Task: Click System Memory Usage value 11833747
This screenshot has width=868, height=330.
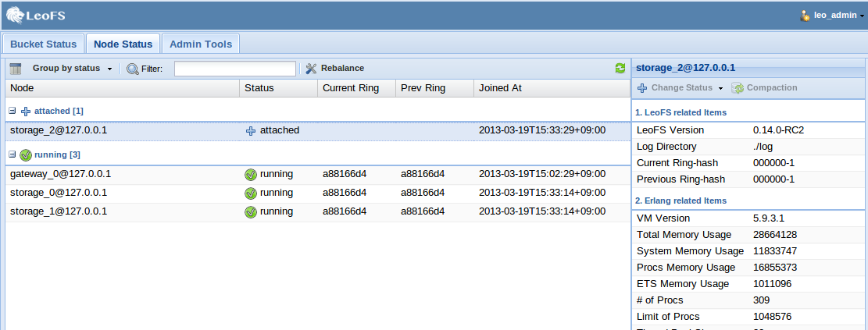Action: [x=775, y=251]
